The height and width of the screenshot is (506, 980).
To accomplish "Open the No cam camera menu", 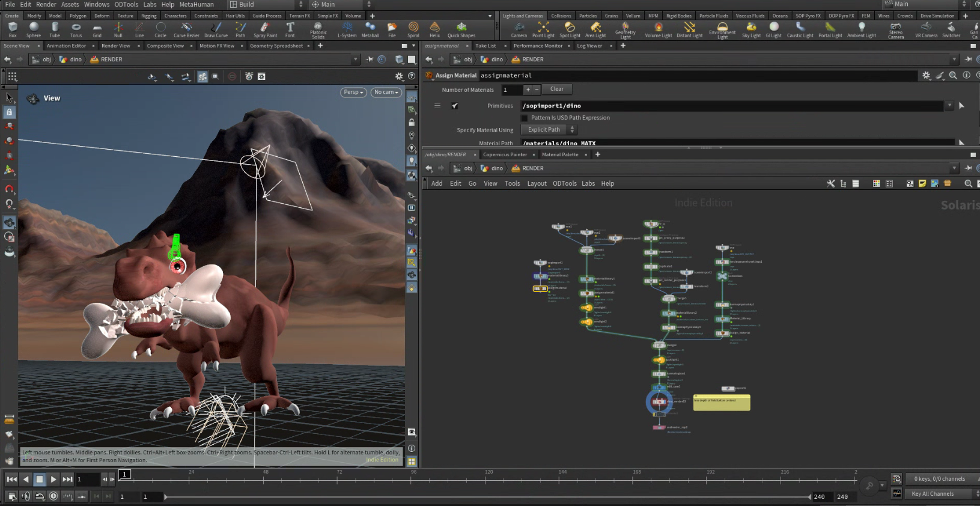I will [386, 92].
